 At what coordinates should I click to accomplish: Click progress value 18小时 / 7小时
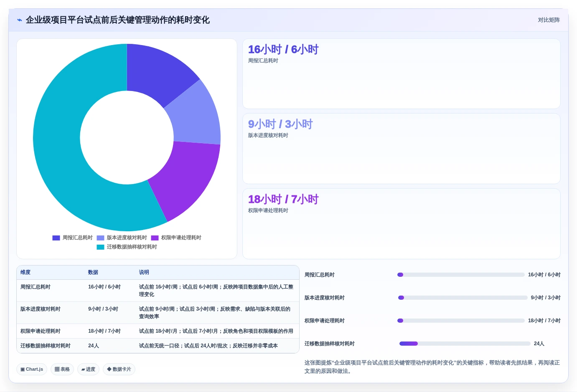coord(544,321)
